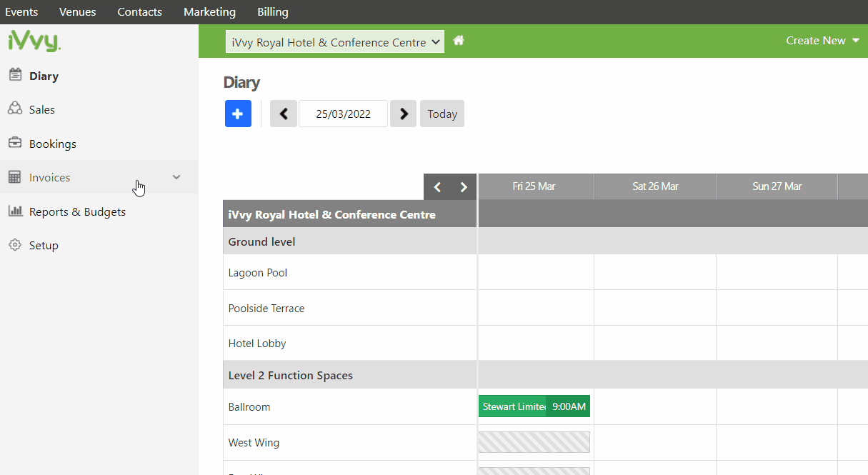This screenshot has height=475, width=868.
Task: Jump to today's date with Today button
Action: pos(442,114)
